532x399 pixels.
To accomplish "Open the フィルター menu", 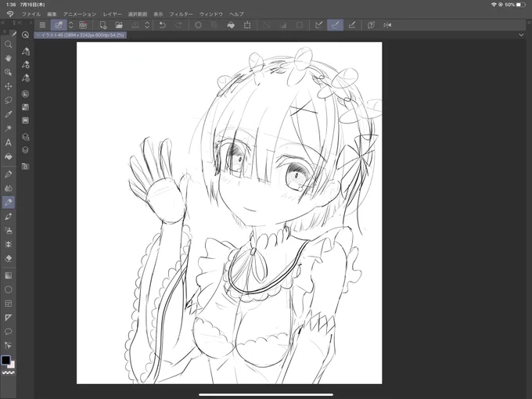I will [x=182, y=14].
